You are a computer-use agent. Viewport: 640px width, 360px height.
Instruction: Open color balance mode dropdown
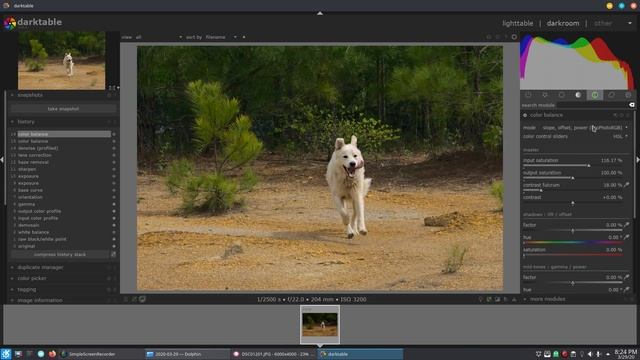[576, 128]
